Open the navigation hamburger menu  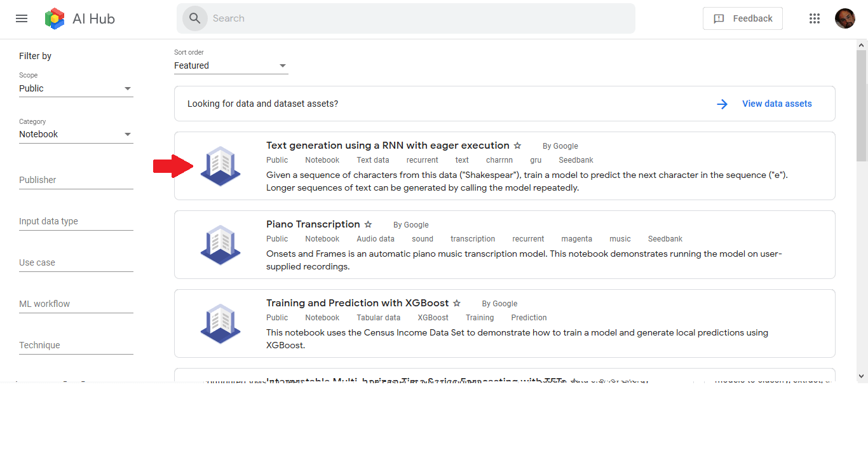[x=21, y=18]
